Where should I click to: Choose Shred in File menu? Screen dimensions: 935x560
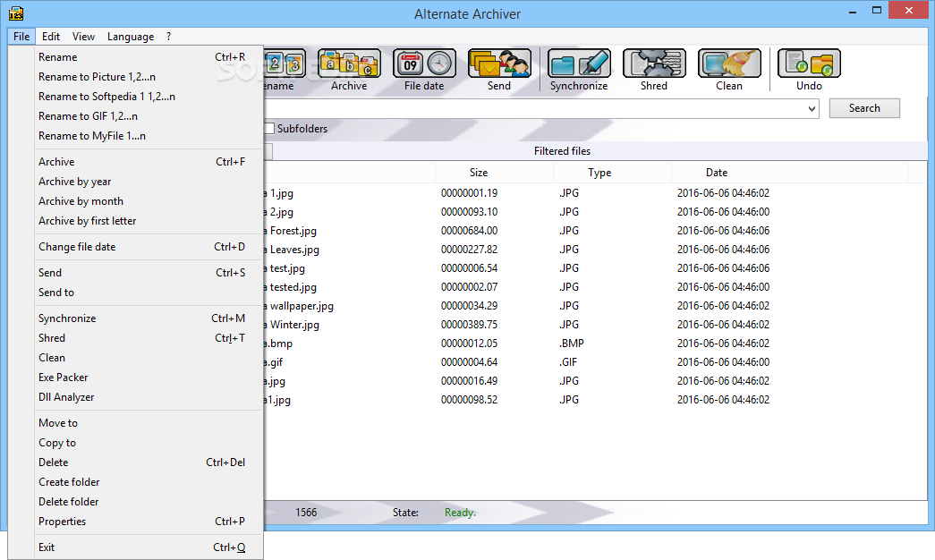pos(149,338)
